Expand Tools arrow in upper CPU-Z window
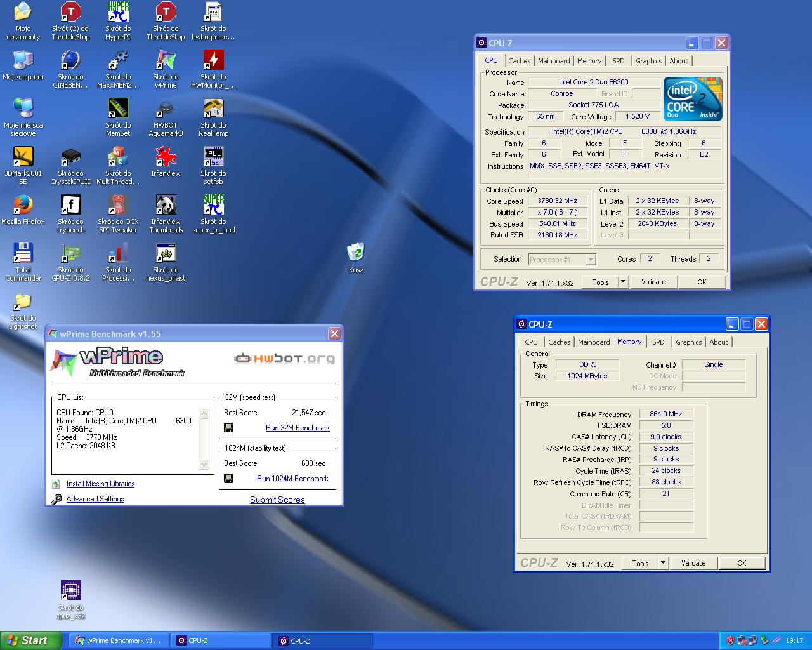 click(623, 282)
